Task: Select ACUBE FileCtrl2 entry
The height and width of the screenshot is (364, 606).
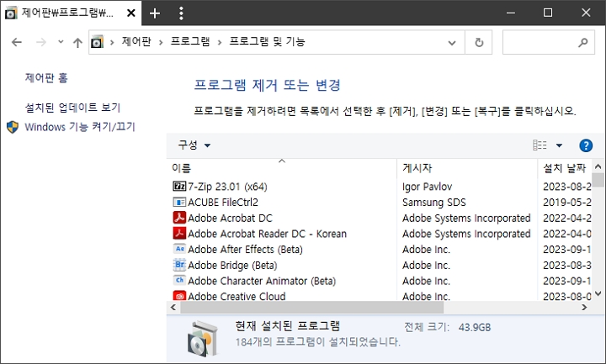Action: [x=223, y=203]
